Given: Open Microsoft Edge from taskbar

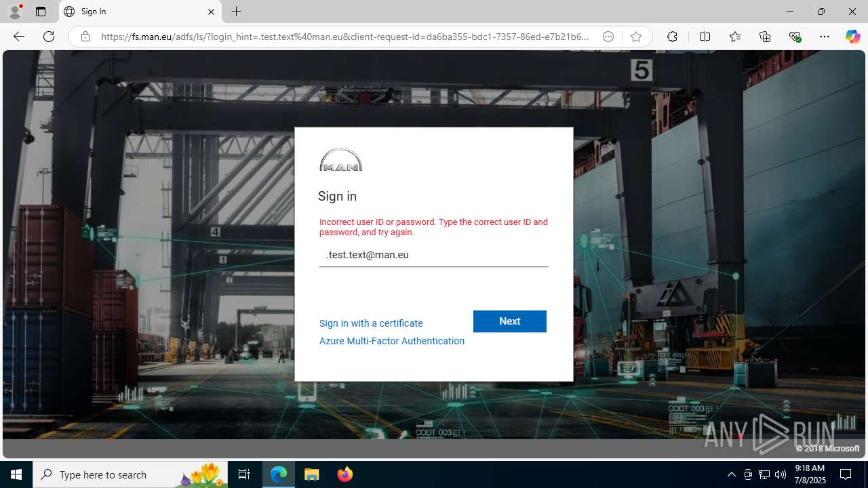Looking at the screenshot, I should 279,474.
